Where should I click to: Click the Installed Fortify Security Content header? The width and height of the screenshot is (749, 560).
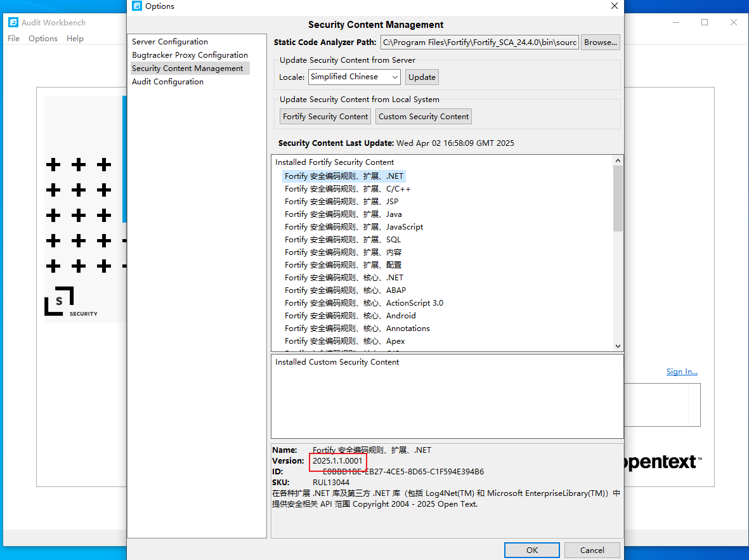pos(334,162)
